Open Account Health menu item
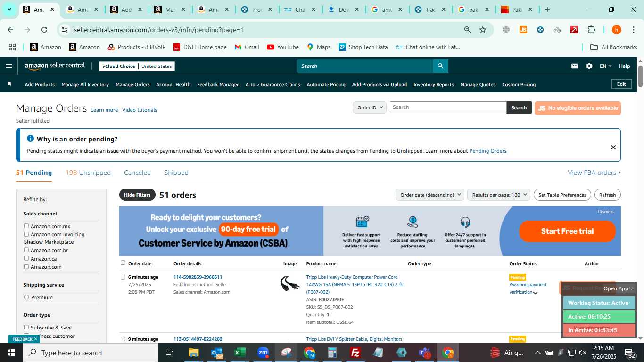This screenshot has height=362, width=644. (173, 84)
